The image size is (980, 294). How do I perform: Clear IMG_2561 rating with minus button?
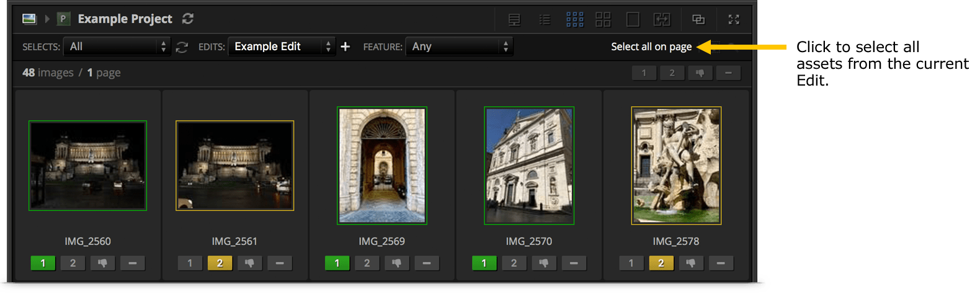tap(279, 263)
